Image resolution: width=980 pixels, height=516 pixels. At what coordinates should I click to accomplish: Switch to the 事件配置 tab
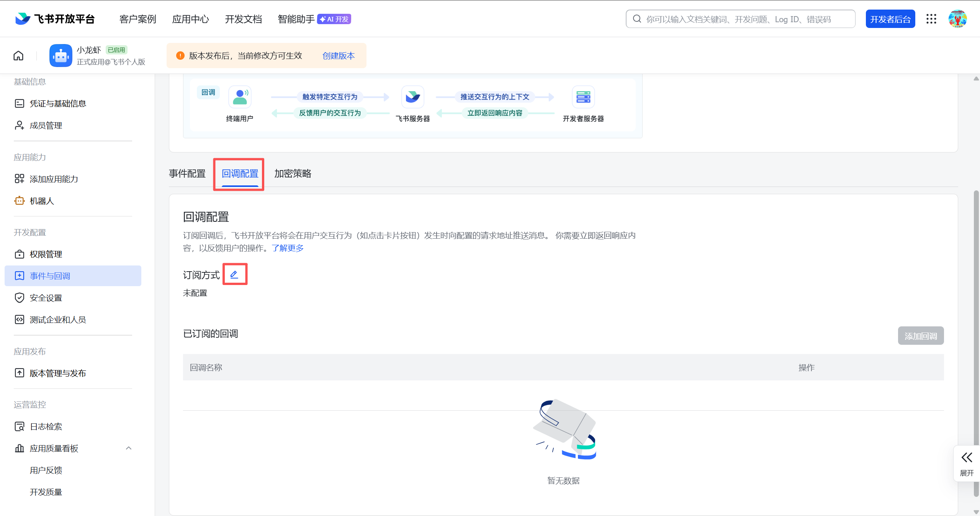[187, 174]
